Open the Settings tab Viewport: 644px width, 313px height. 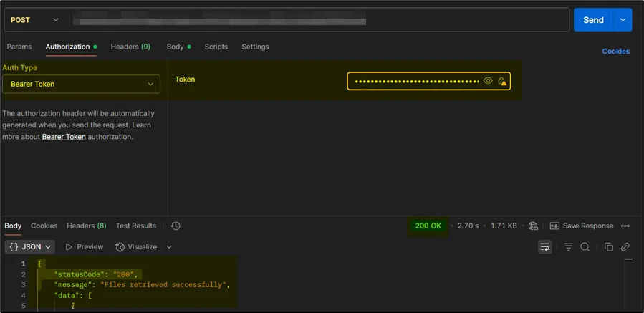[255, 47]
